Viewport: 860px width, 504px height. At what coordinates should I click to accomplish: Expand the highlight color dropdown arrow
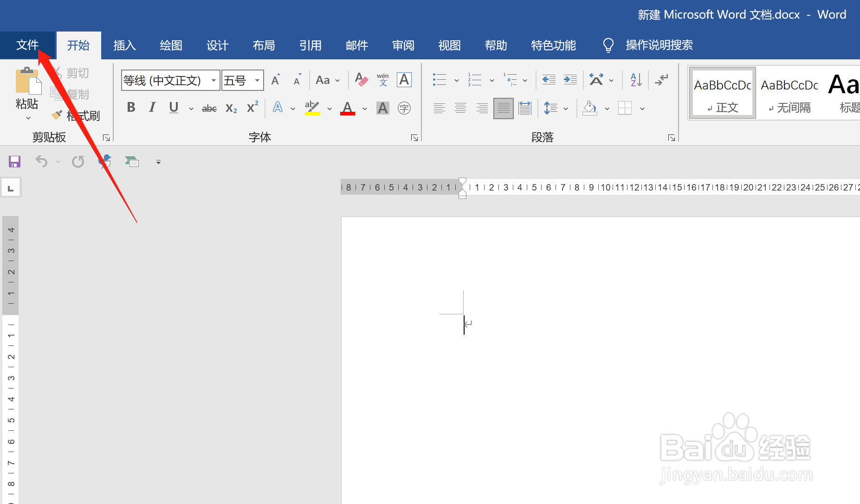click(x=330, y=108)
